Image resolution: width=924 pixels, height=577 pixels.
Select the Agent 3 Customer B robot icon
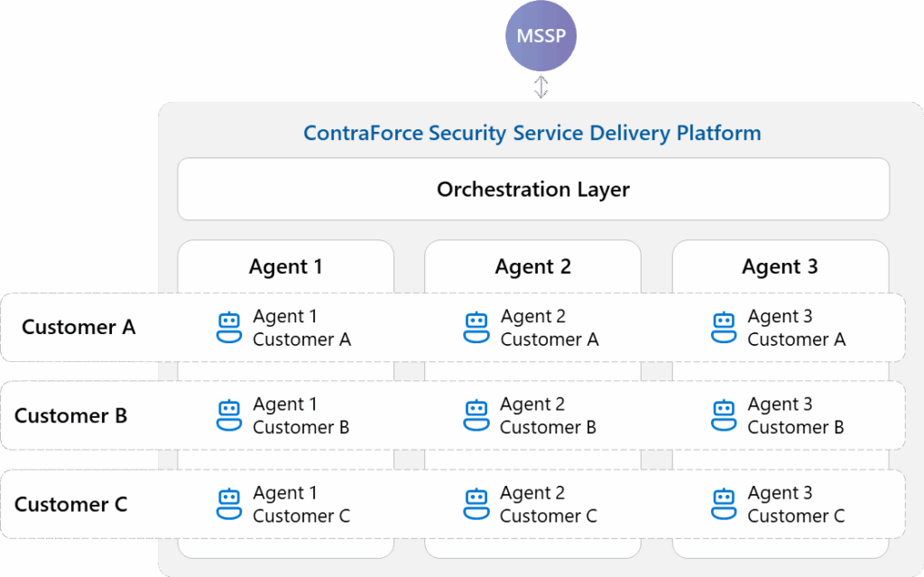click(x=724, y=414)
